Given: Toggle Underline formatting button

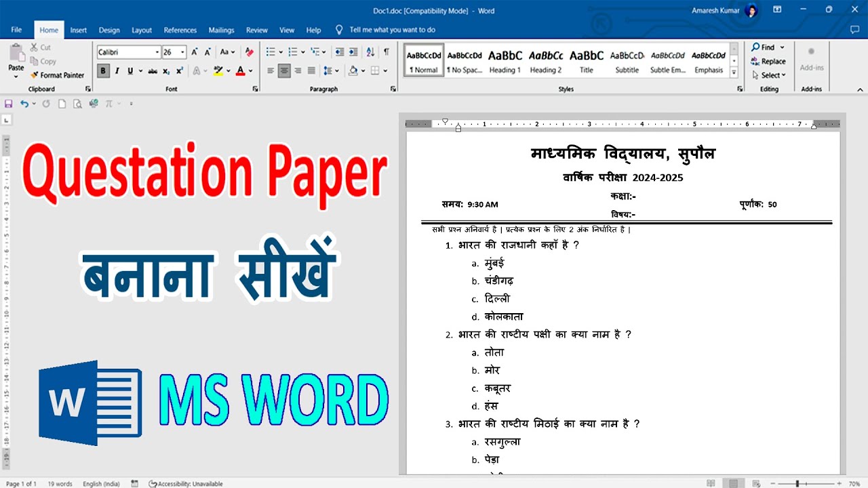Looking at the screenshot, I should [x=130, y=70].
